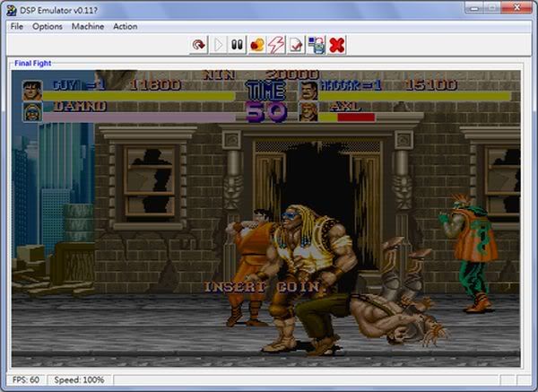The image size is (538, 392).
Task: Click the DAMND enemy name label
Action: click(x=80, y=107)
